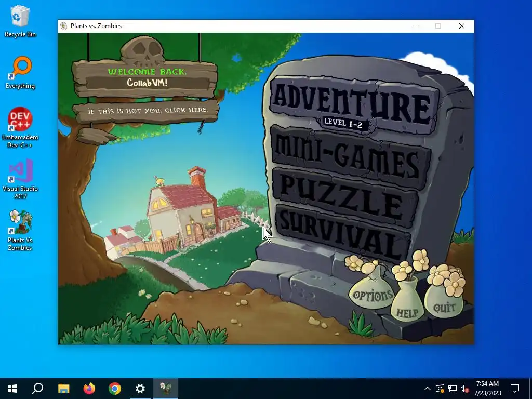This screenshot has height=399, width=532.
Task: Select the Everything search desktop shortcut
Action: (x=20, y=73)
